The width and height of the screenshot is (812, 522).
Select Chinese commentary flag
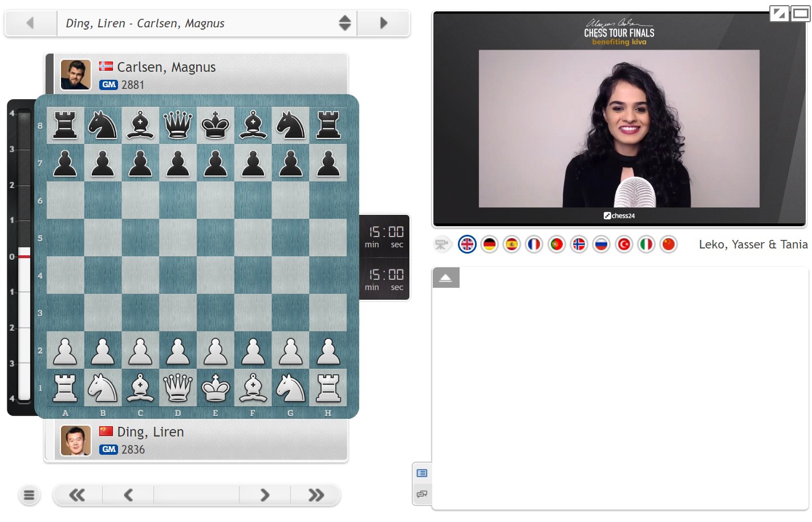tap(668, 244)
